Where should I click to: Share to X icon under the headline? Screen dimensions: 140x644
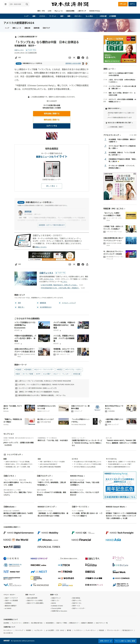[x=79, y=58]
